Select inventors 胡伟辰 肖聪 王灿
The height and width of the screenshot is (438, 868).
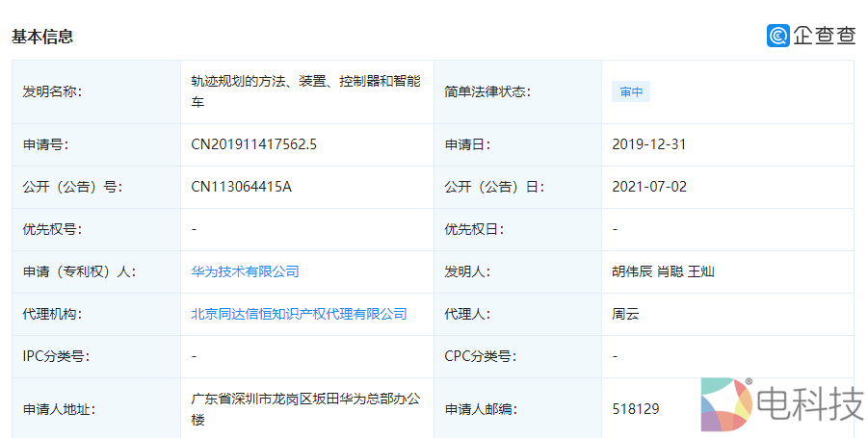(x=663, y=271)
